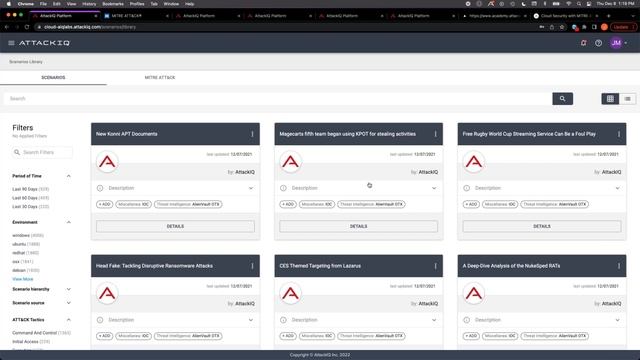Open the Bookmarks menu in menu bar

(x=113, y=4)
